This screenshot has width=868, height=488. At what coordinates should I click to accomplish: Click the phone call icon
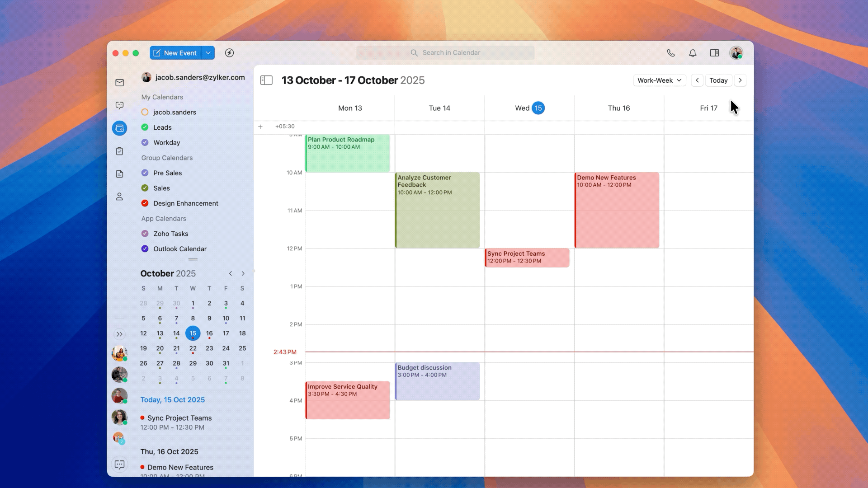[x=671, y=53]
